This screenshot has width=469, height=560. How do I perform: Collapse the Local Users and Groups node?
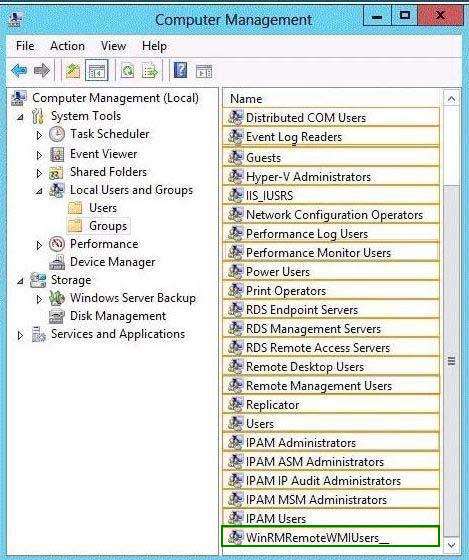pos(39,191)
